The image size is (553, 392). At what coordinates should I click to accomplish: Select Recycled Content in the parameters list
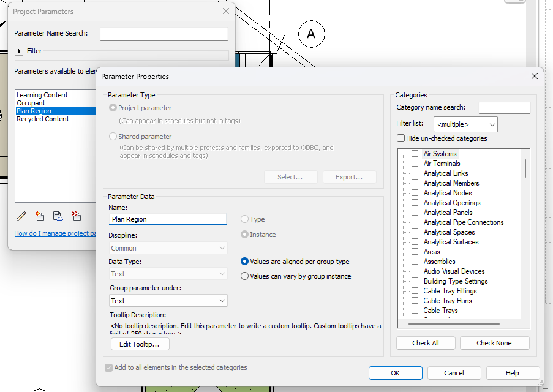coord(42,119)
